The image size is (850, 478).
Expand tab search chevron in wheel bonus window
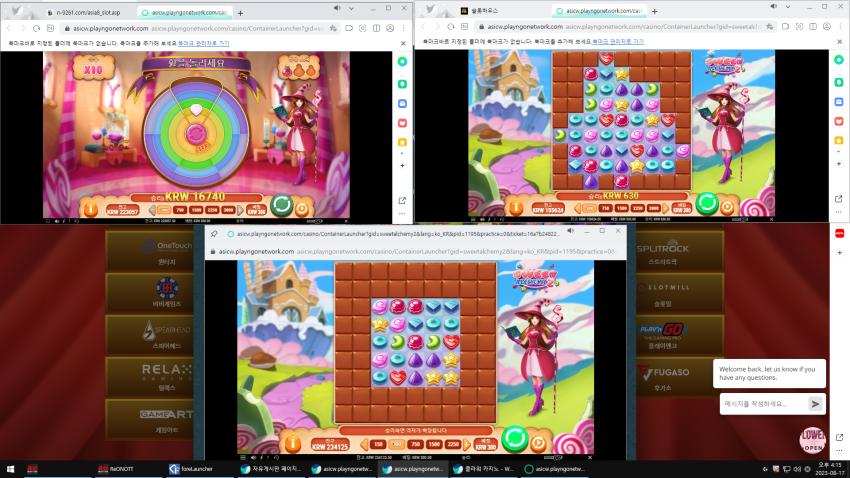pyautogui.click(x=351, y=8)
